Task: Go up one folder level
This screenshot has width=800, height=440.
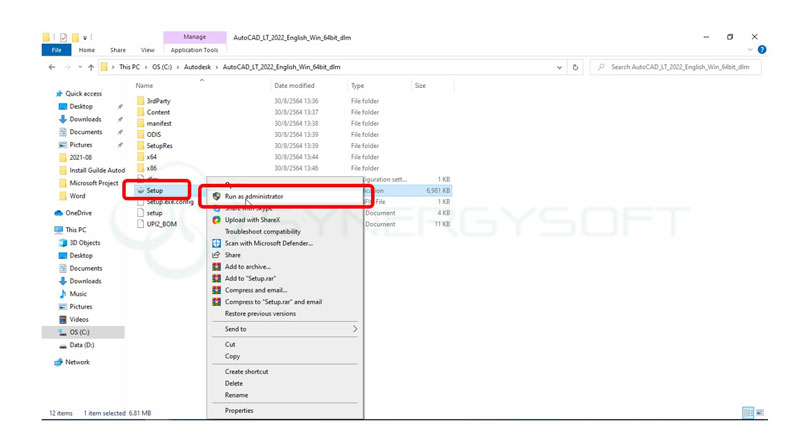Action: [x=90, y=67]
